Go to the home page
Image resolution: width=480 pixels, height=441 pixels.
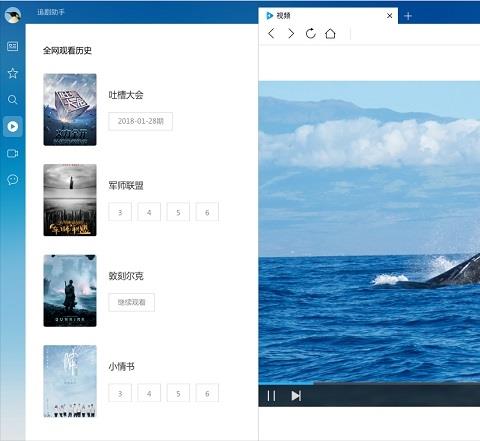(x=330, y=33)
